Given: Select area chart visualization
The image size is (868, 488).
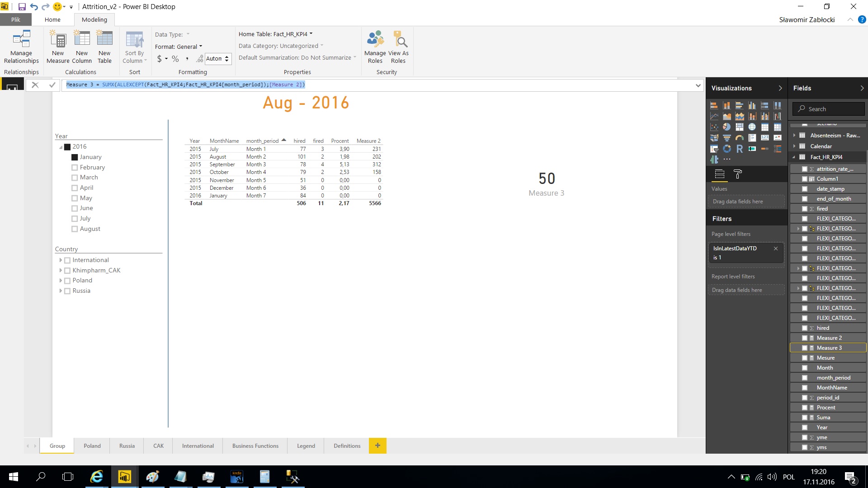Looking at the screenshot, I should click(x=726, y=116).
